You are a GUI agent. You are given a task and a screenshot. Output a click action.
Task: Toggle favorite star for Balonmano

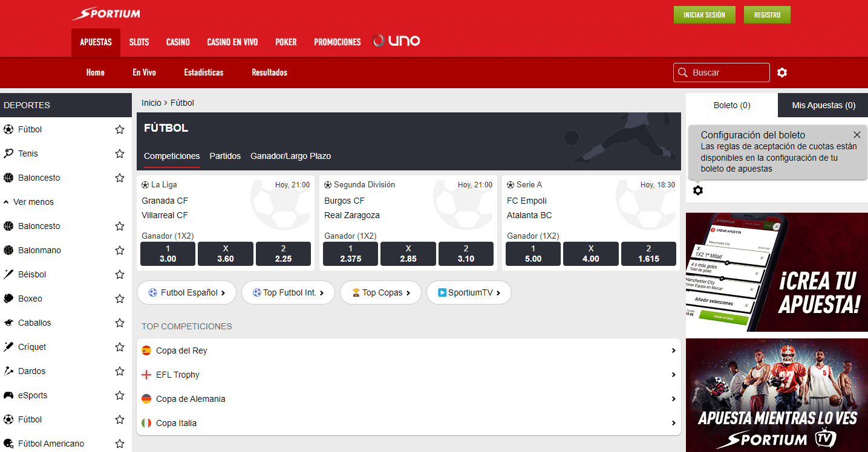[120, 250]
